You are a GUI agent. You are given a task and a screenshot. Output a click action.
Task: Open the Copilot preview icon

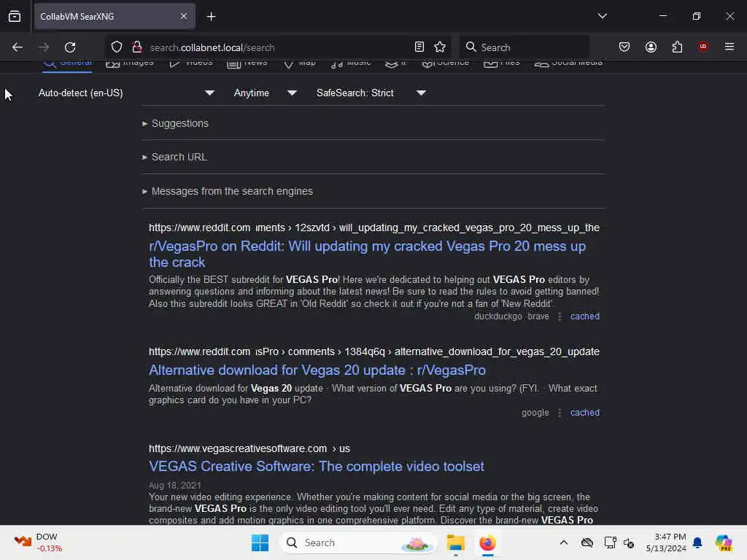click(x=724, y=542)
